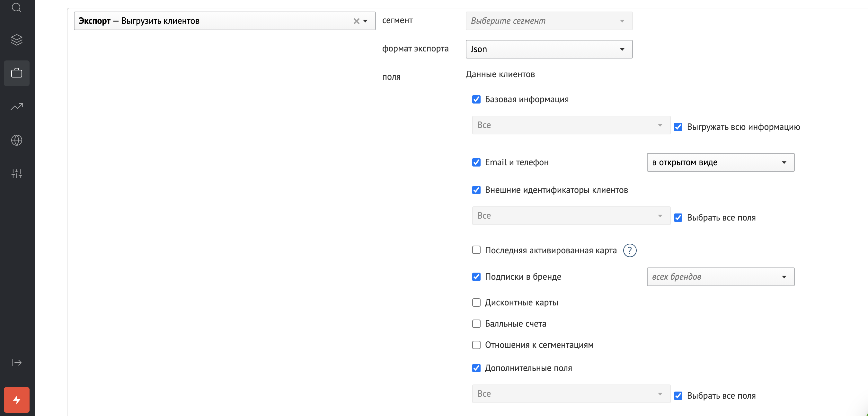Open Все dropdown under Внешние идентификаторы

571,216
